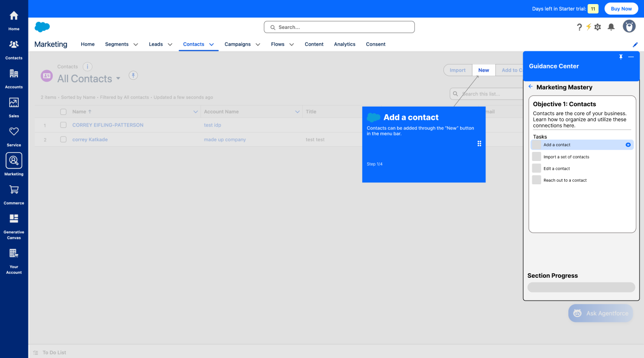Select the checkbox next to correy Katkade
The image size is (644, 358).
[63, 139]
